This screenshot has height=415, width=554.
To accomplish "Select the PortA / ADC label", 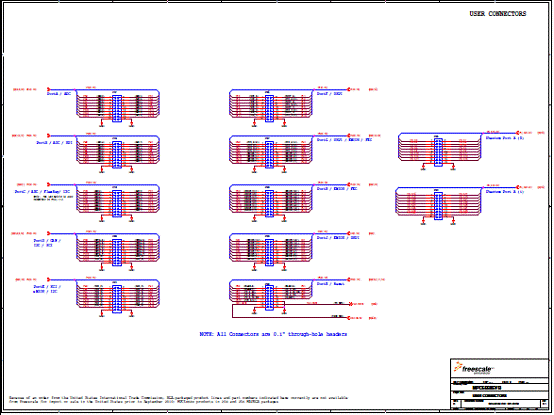I will tap(59, 94).
